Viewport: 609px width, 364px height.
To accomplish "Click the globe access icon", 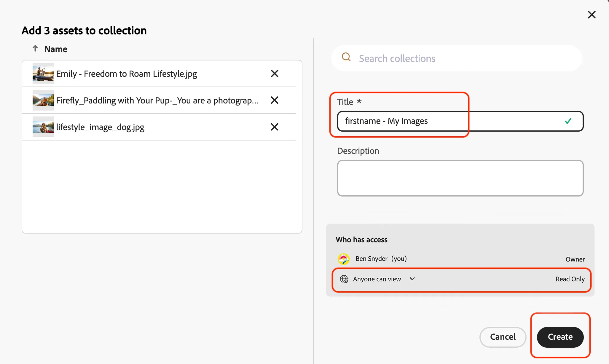I will click(344, 279).
